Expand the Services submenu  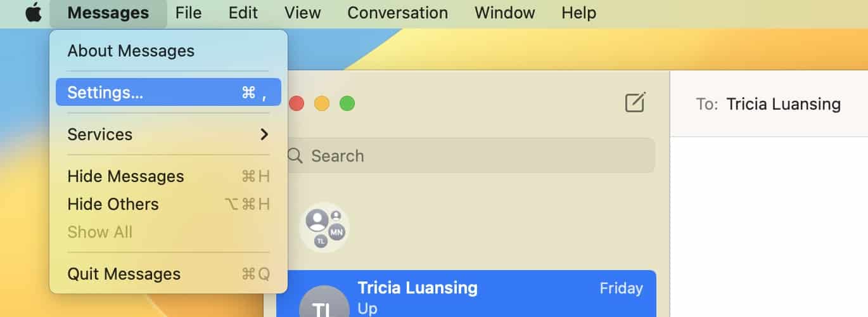168,134
